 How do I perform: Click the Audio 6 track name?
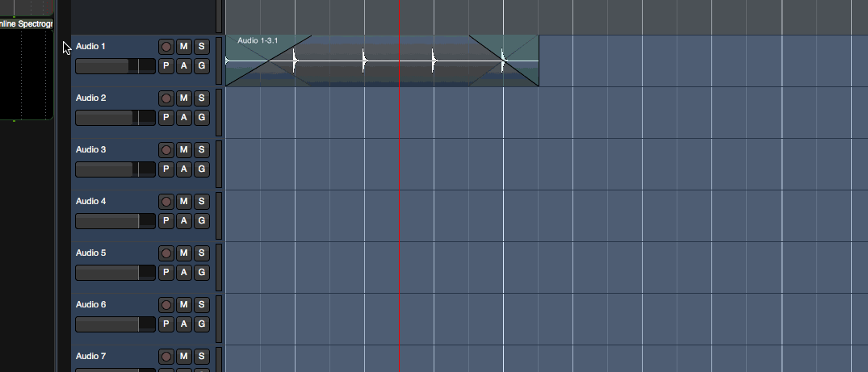point(91,305)
